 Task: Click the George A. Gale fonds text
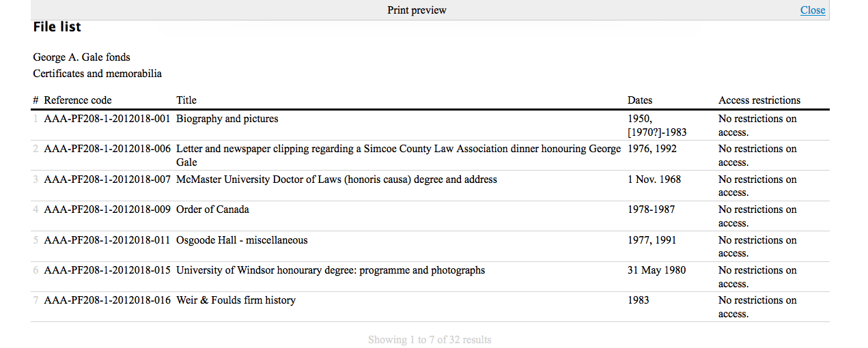[x=81, y=57]
